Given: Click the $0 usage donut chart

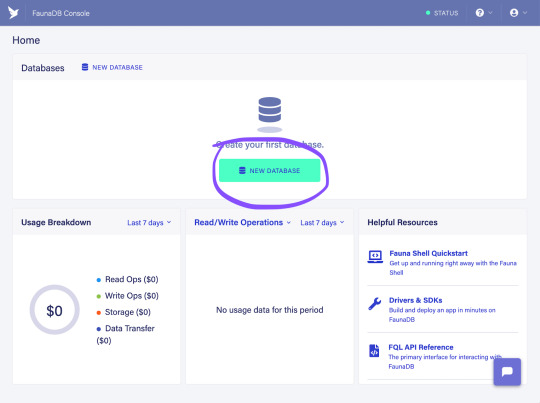Looking at the screenshot, I should [54, 310].
